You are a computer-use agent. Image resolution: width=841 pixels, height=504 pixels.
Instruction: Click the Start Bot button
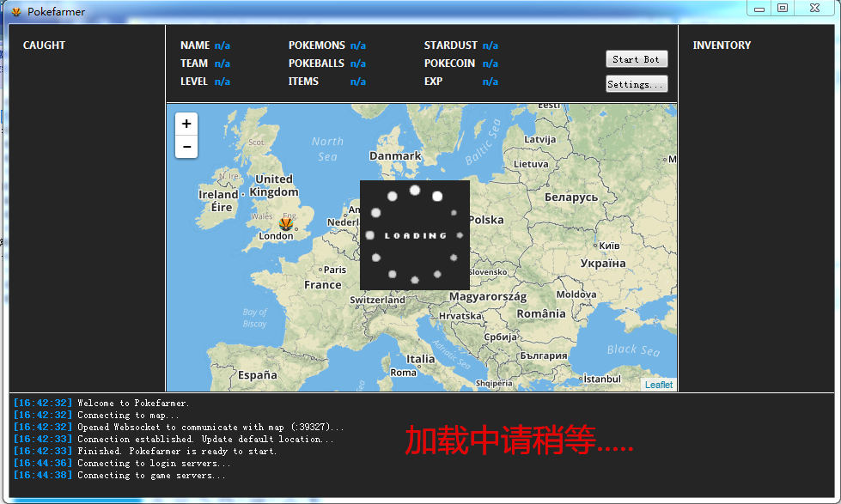[637, 59]
